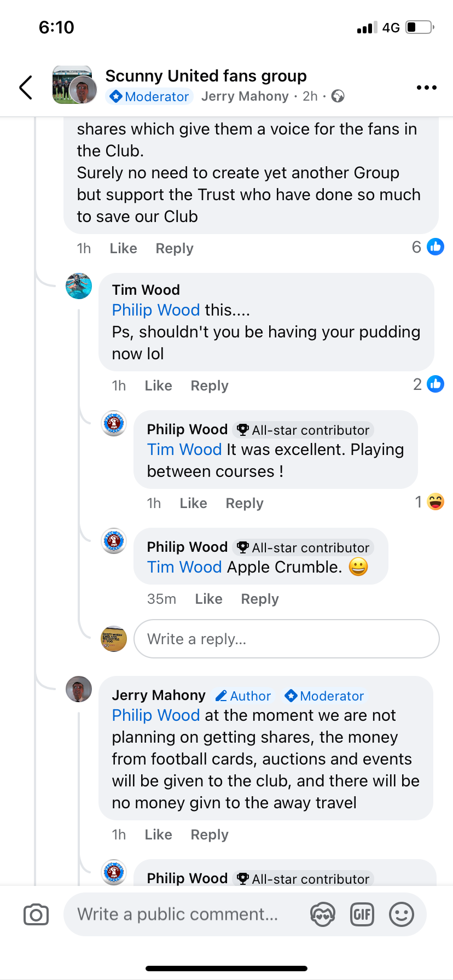This screenshot has height=980, width=453.
Task: View the laughing reaction on Philip's reply
Action: pyautogui.click(x=435, y=501)
